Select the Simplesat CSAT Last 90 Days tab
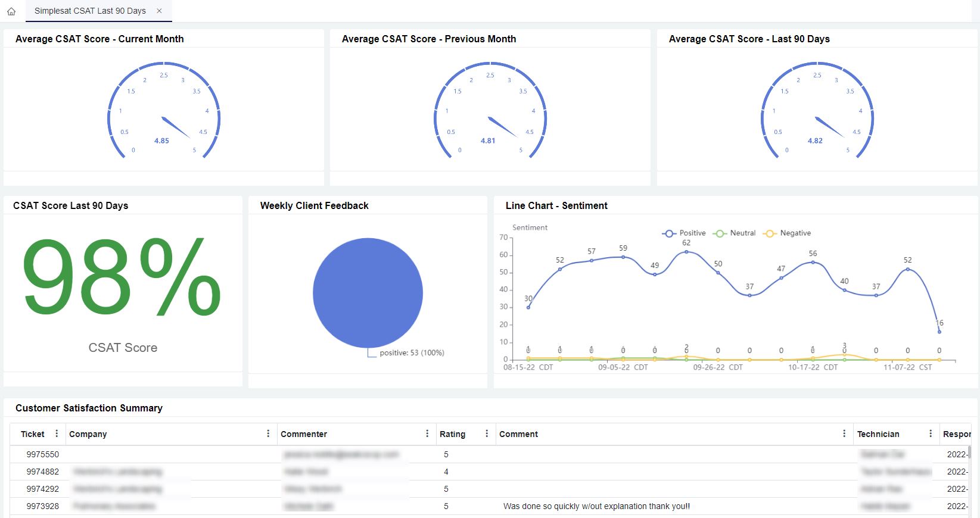Screen dimensions: 980x518 tap(90, 11)
